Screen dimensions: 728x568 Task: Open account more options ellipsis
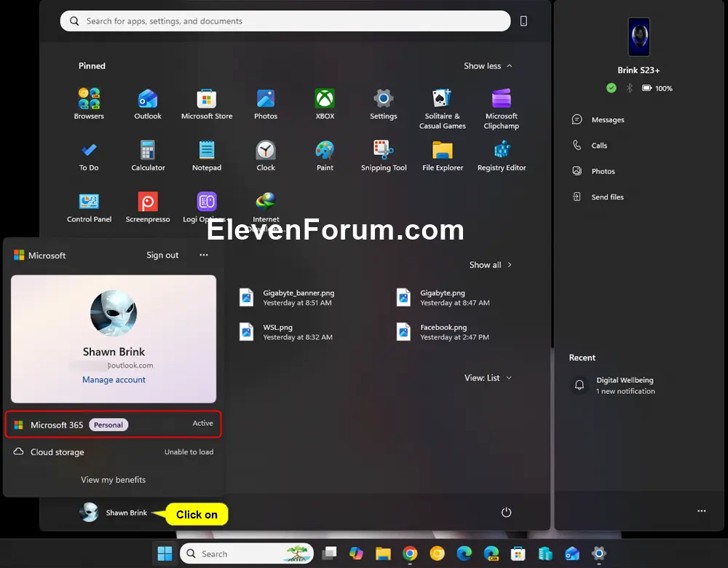pos(204,255)
